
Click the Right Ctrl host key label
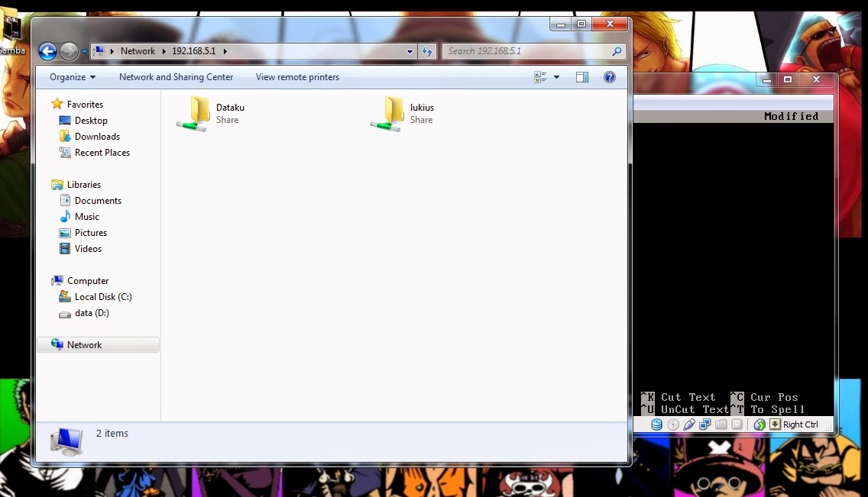(x=801, y=424)
